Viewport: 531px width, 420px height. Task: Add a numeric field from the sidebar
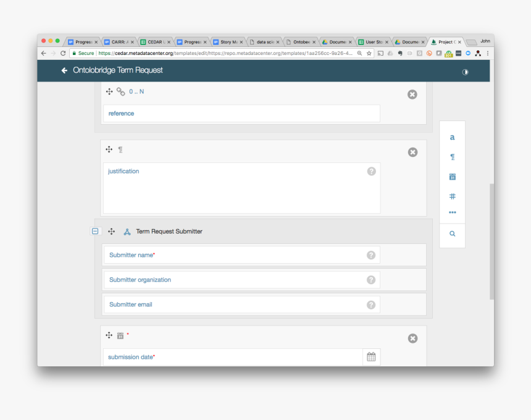tap(452, 196)
